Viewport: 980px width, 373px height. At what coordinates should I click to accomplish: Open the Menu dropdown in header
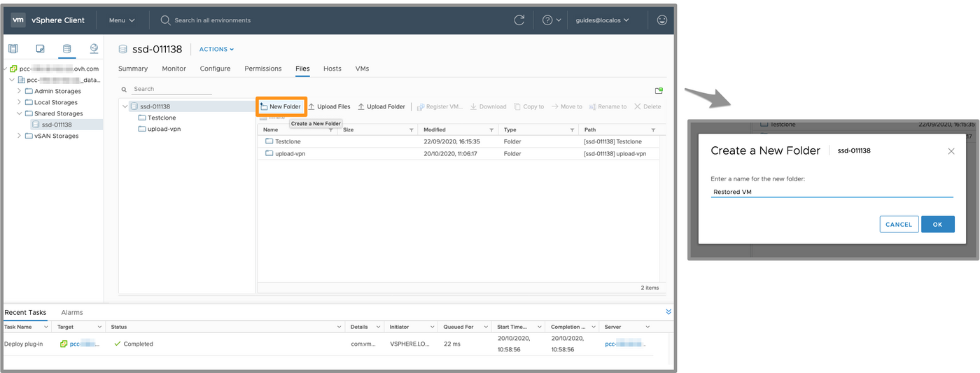tap(122, 20)
